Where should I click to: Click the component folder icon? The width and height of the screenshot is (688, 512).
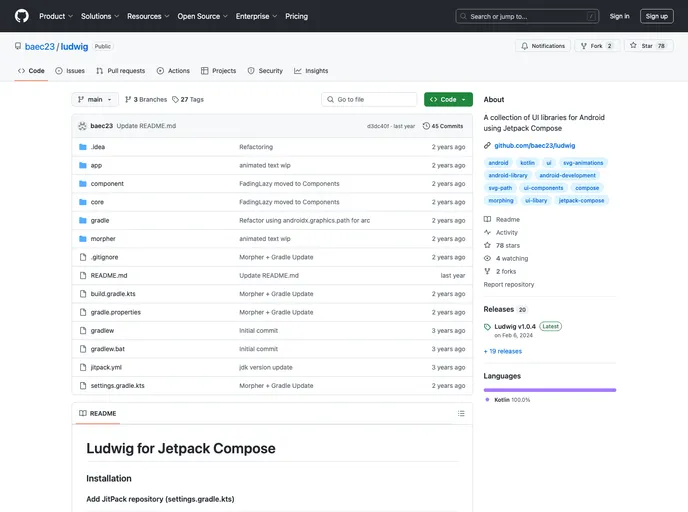click(82, 184)
